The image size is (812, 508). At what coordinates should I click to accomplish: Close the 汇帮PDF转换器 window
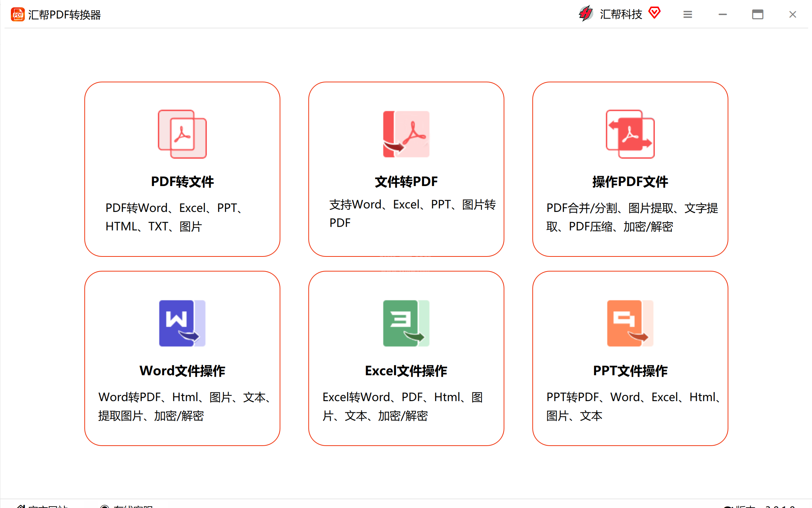[793, 14]
